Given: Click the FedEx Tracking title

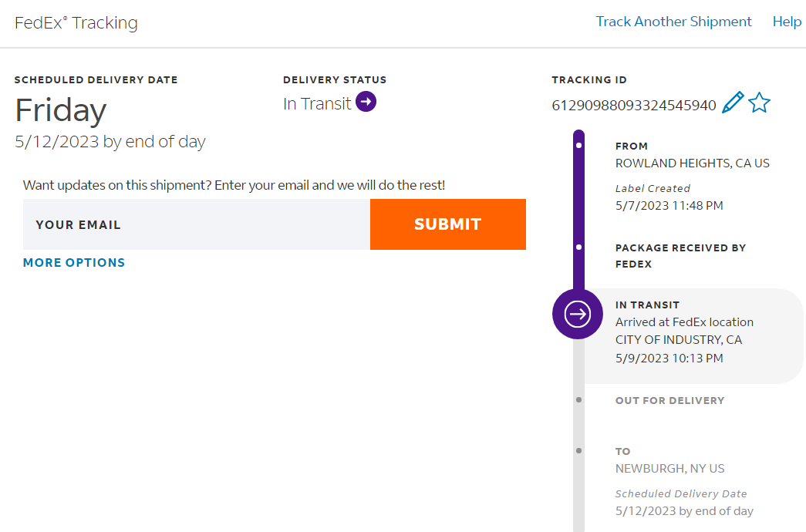Looking at the screenshot, I should (x=76, y=23).
